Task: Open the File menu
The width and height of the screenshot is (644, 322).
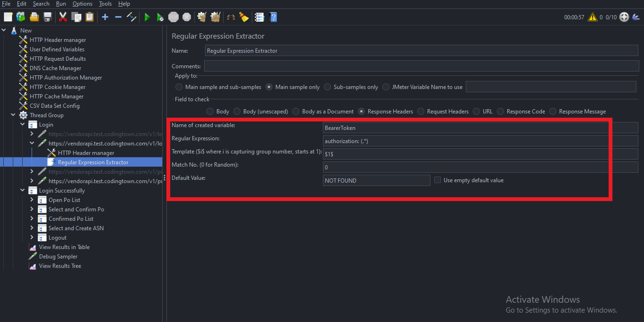Action: point(6,4)
